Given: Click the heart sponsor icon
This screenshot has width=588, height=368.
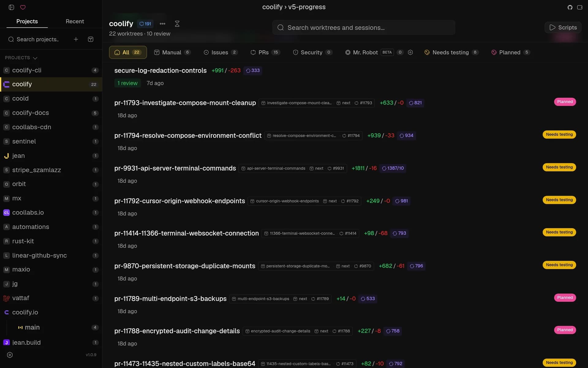Looking at the screenshot, I should pos(23,7).
